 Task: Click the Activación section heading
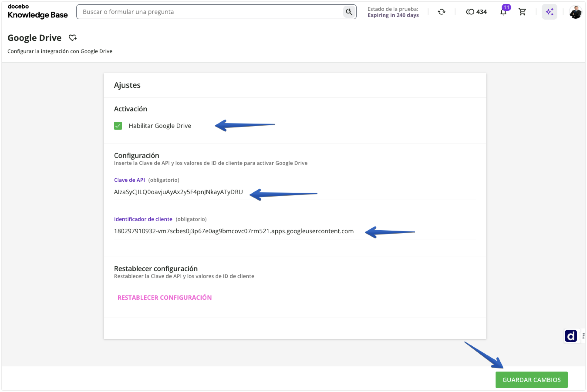point(131,109)
